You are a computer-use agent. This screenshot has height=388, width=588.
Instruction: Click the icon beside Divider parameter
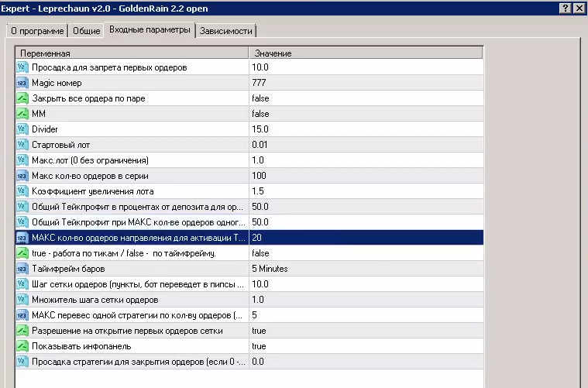pos(22,129)
